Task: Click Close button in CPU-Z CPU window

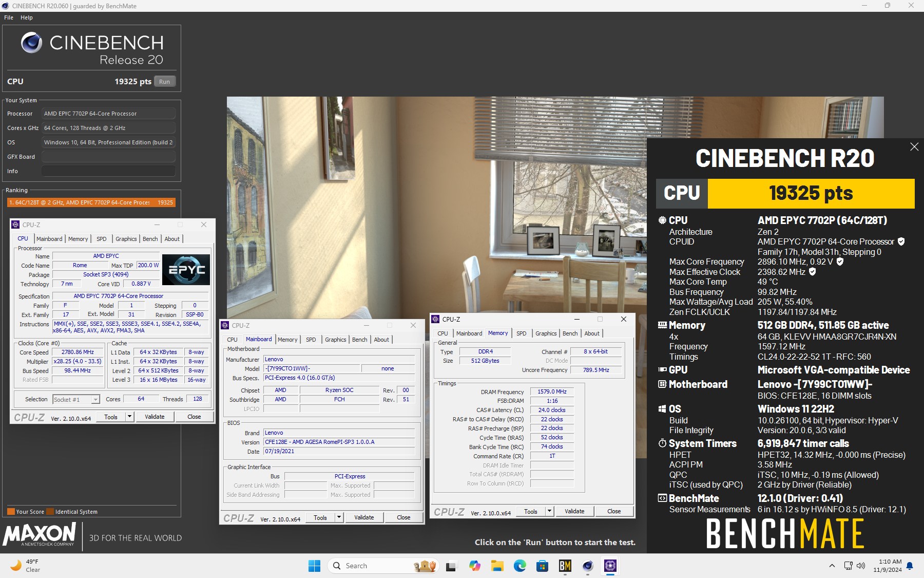Action: [194, 417]
